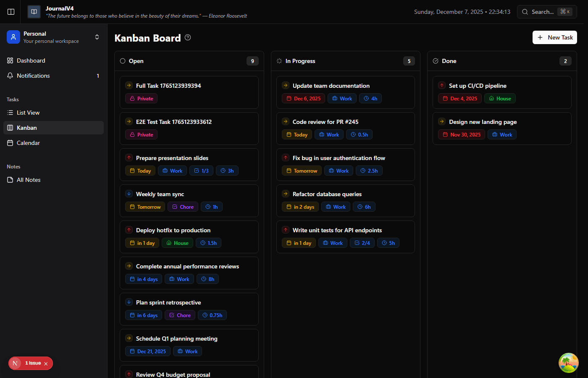The image size is (588, 378).
Task: Click the low priority arrow on Weekly team sync
Action: point(129,194)
